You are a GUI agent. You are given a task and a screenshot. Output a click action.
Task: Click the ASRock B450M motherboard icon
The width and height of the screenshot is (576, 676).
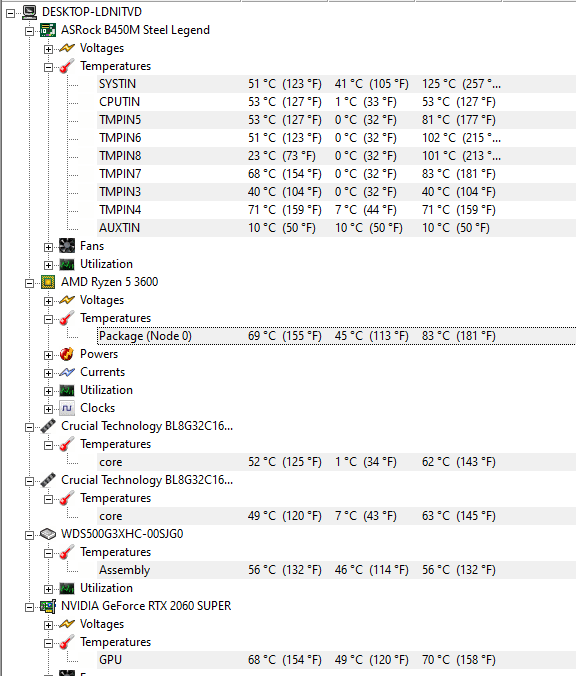(48, 30)
